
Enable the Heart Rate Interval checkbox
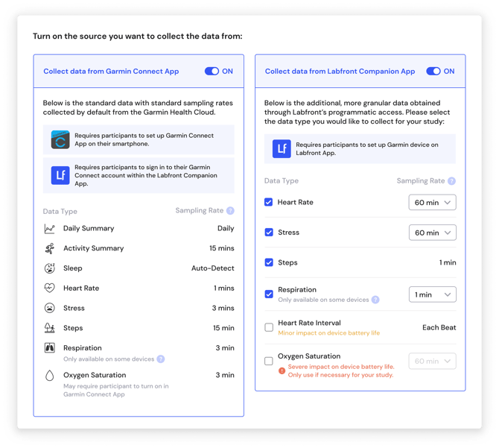(x=269, y=327)
